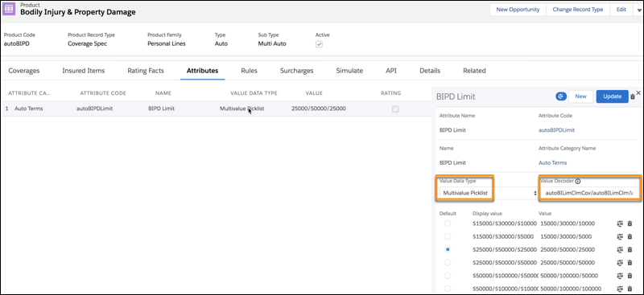
Task: Switch to the Surcharges tab
Action: point(296,71)
